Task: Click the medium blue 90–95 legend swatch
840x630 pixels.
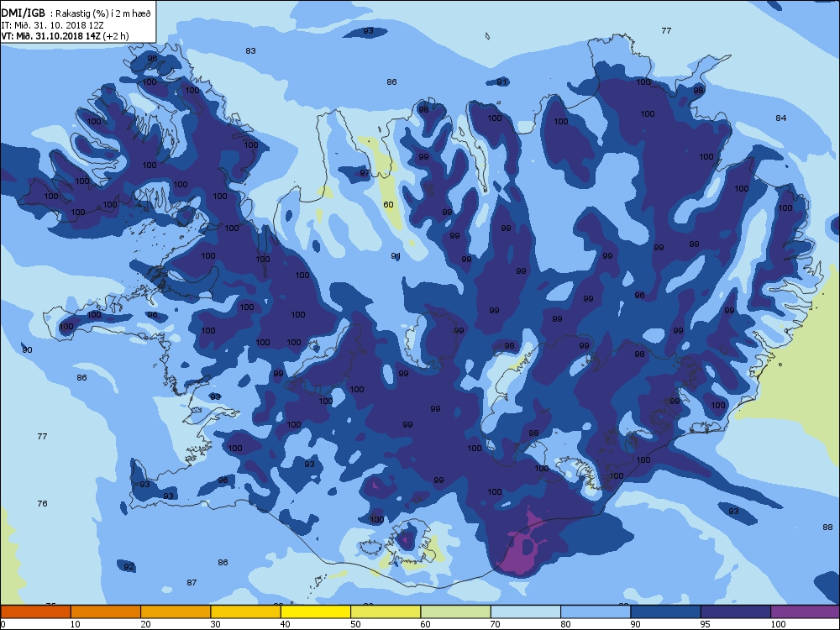Action: pyautogui.click(x=666, y=612)
